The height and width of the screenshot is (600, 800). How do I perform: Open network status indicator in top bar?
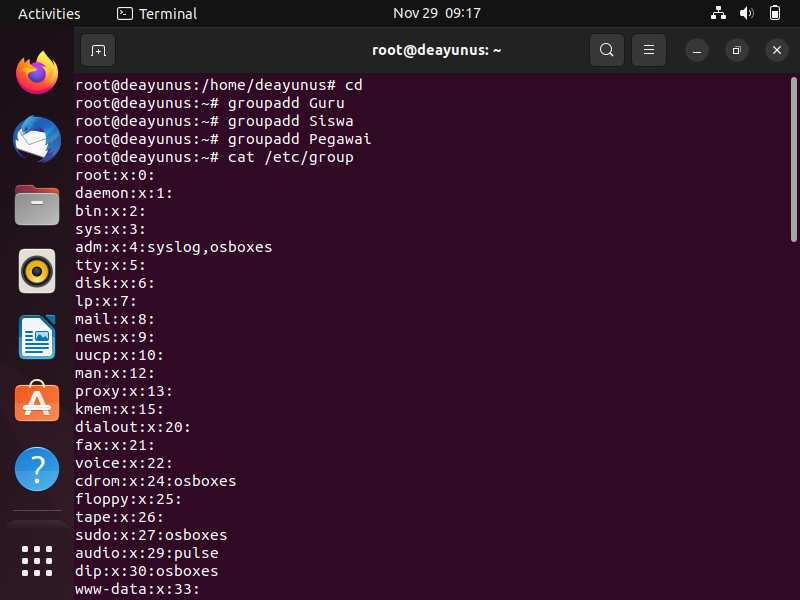718,13
